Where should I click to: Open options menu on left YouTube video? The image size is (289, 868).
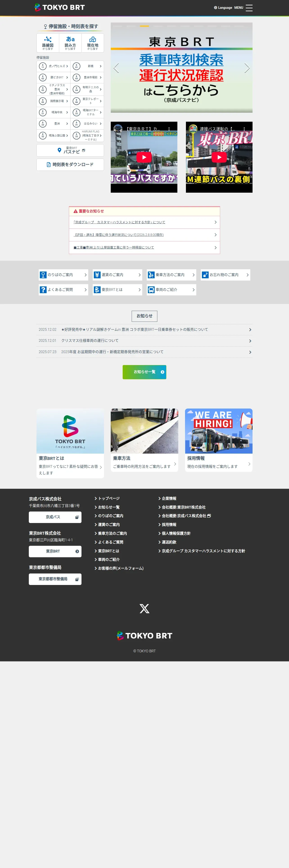169,129
